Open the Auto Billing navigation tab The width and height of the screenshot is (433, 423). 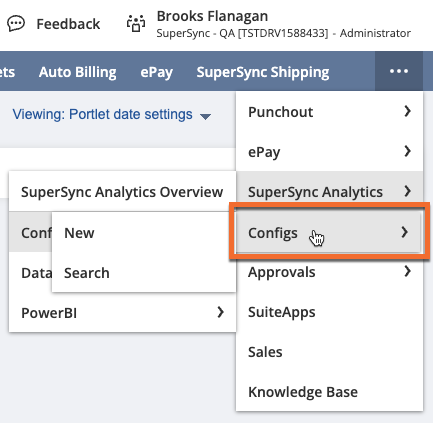click(x=78, y=72)
